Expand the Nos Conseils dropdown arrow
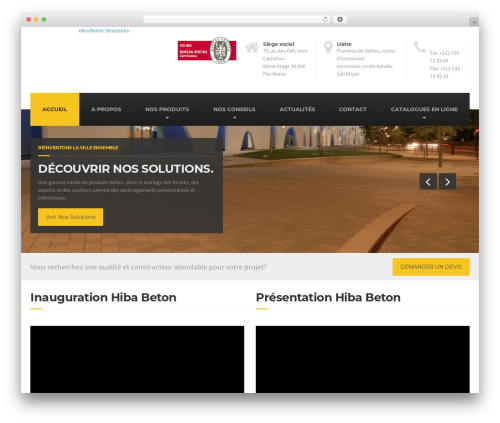The width and height of the screenshot is (500, 423). 234,118
